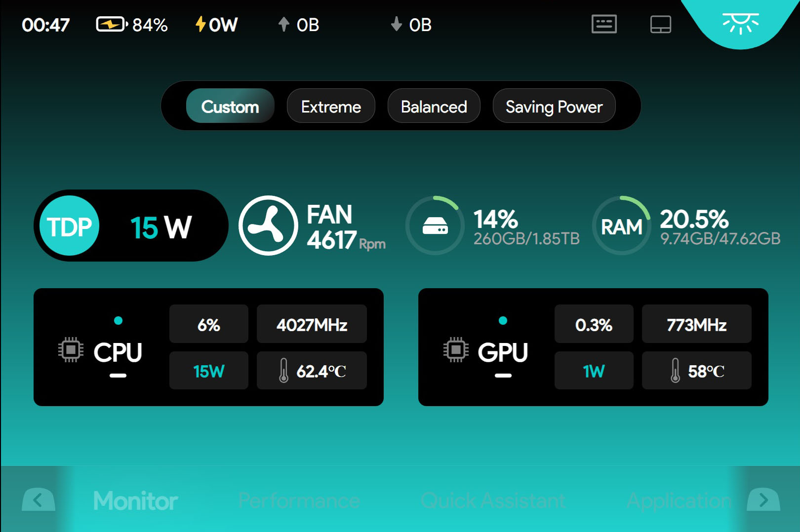This screenshot has width=800, height=532.
Task: Click the virtual keyboard icon
Action: [604, 24]
